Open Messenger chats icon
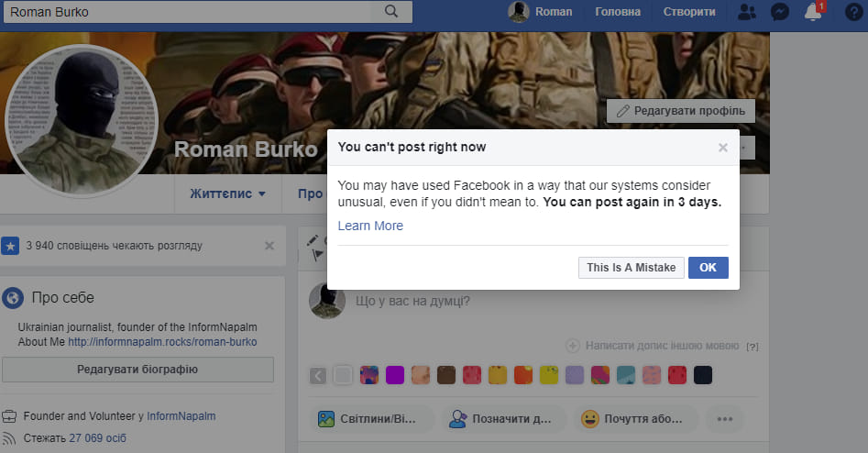This screenshot has height=453, width=868. click(x=780, y=12)
